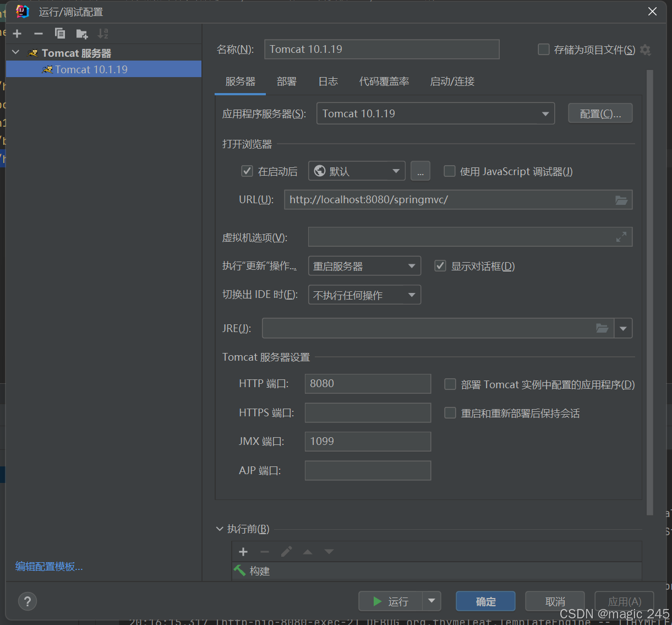Open settings gear beside 存储为项目文件
The height and width of the screenshot is (625, 672).
[646, 50]
